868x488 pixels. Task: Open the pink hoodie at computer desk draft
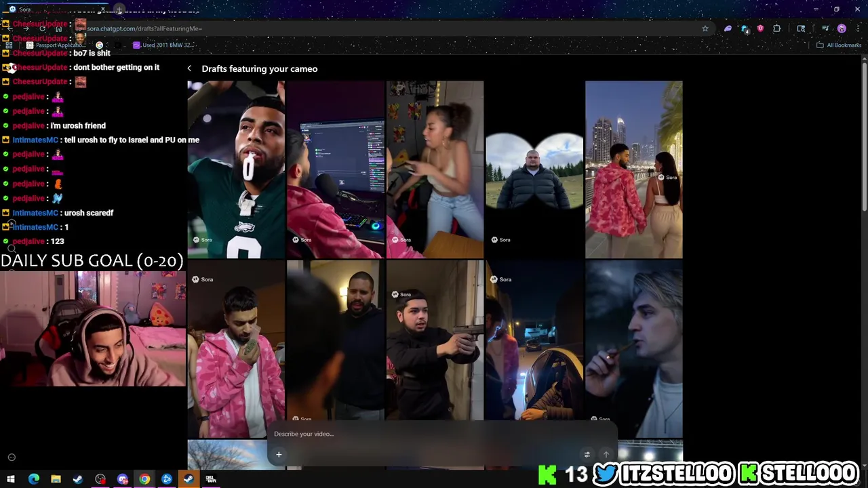tap(336, 169)
